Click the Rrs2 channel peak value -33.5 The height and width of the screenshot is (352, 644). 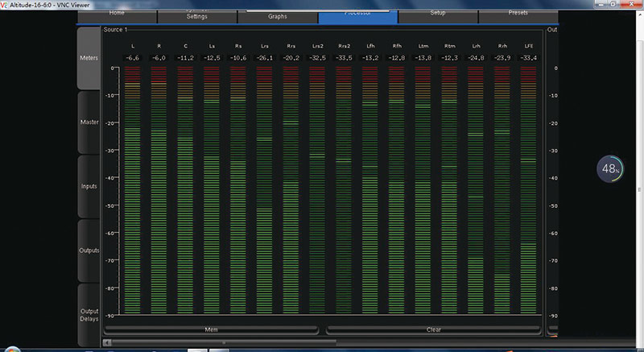click(344, 58)
